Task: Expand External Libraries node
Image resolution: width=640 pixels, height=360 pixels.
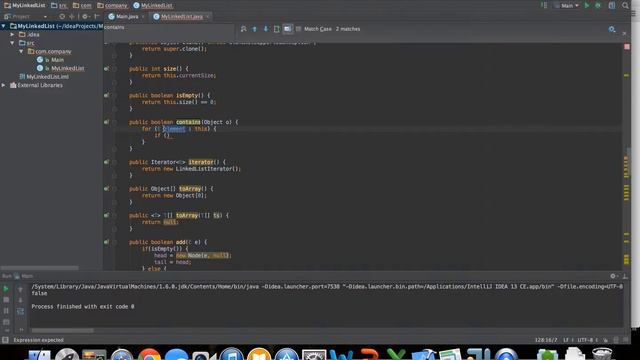Action: (4, 85)
